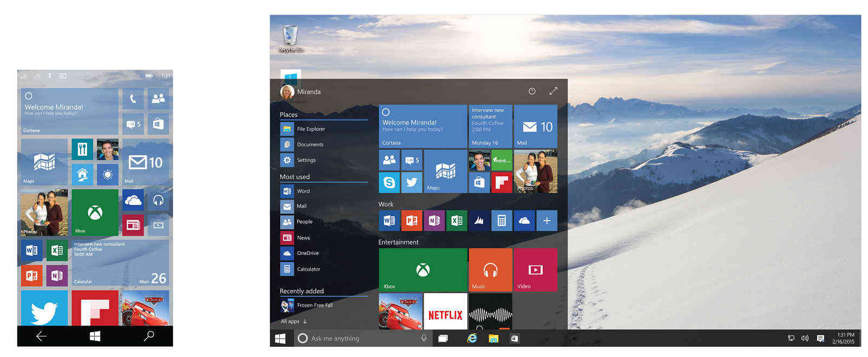Click the microphone in the Cortana search box
868x357 pixels.
tap(424, 338)
